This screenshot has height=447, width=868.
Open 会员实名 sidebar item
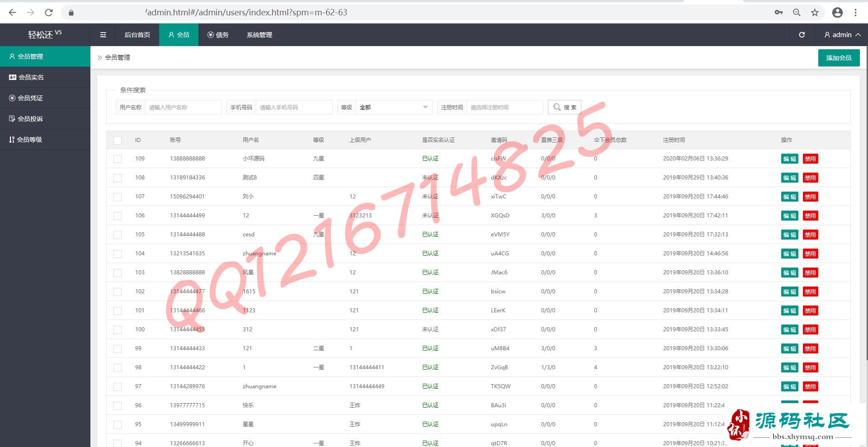point(45,77)
